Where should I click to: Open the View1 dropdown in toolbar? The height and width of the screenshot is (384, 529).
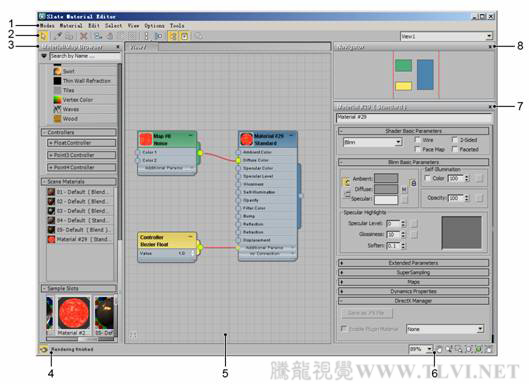coord(489,36)
